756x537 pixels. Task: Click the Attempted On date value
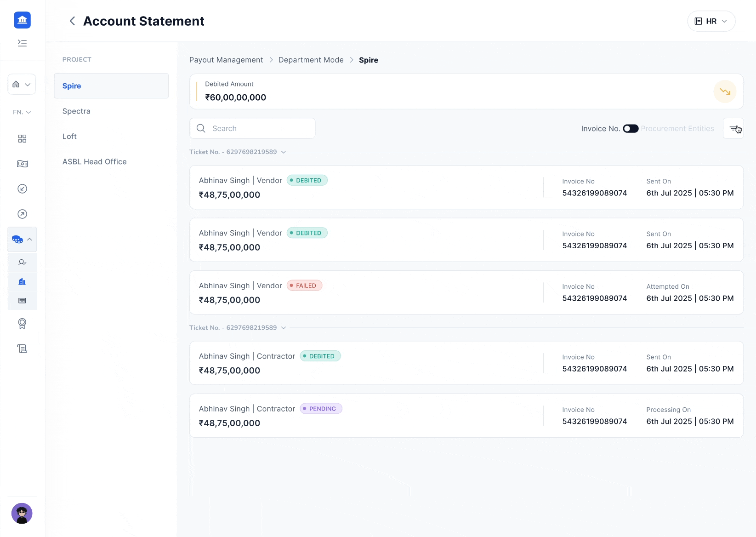pyautogui.click(x=690, y=298)
